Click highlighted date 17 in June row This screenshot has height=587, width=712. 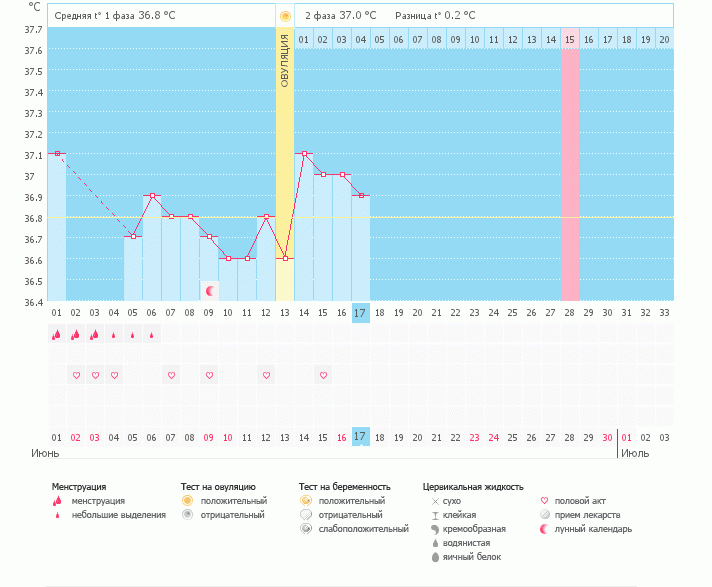361,437
